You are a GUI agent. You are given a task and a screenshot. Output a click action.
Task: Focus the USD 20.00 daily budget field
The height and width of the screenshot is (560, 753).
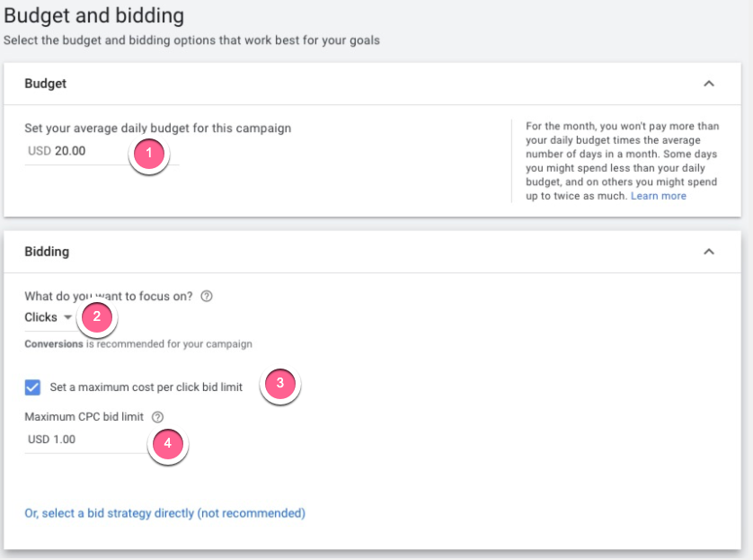pyautogui.click(x=79, y=151)
